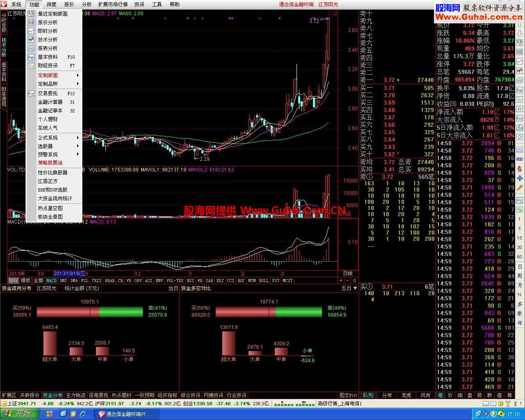Select the 季 quarterly period button
This screenshot has width=525, height=420.
(x=520, y=313)
